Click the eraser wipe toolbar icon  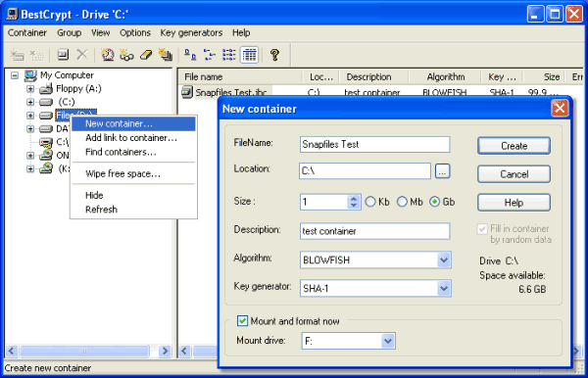click(x=146, y=55)
